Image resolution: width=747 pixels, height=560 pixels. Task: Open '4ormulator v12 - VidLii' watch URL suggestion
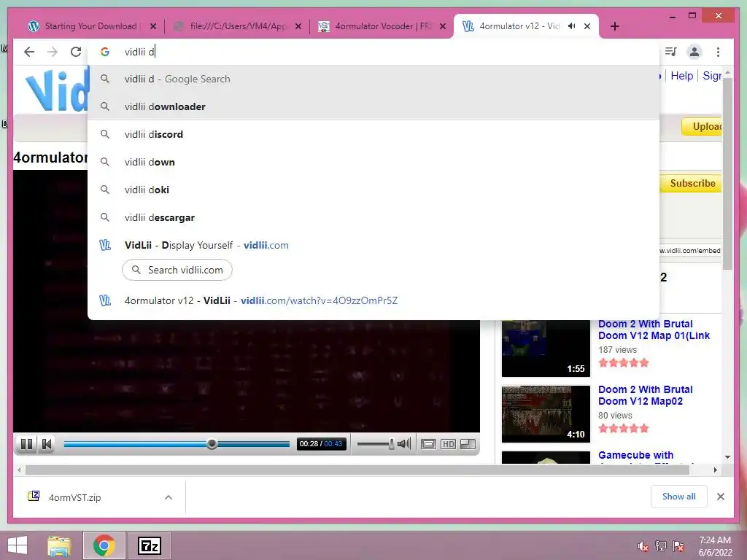[x=373, y=300]
